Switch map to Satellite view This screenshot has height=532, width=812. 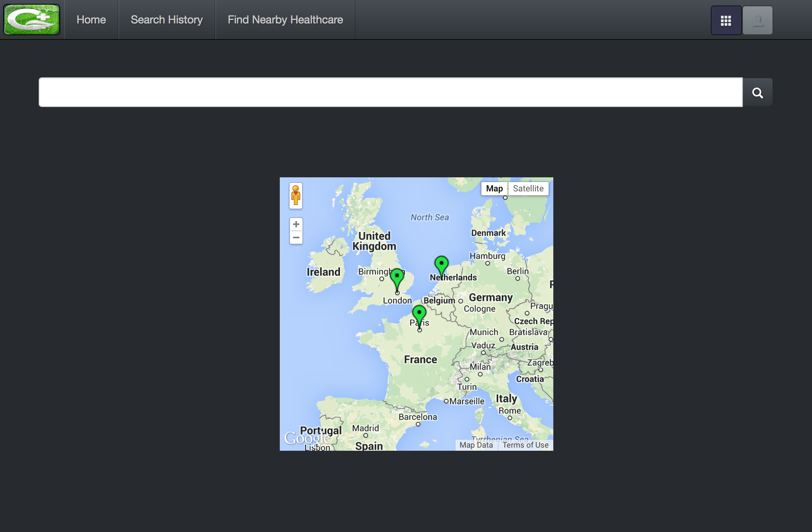[x=528, y=189]
